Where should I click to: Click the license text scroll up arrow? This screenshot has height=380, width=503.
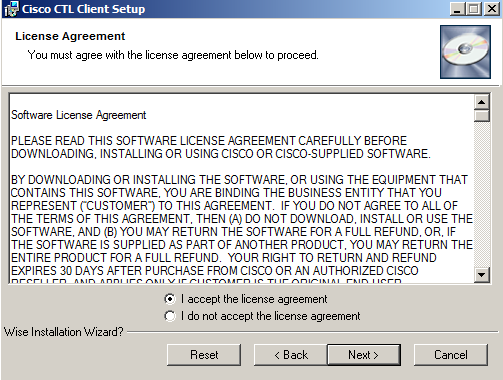(481, 102)
